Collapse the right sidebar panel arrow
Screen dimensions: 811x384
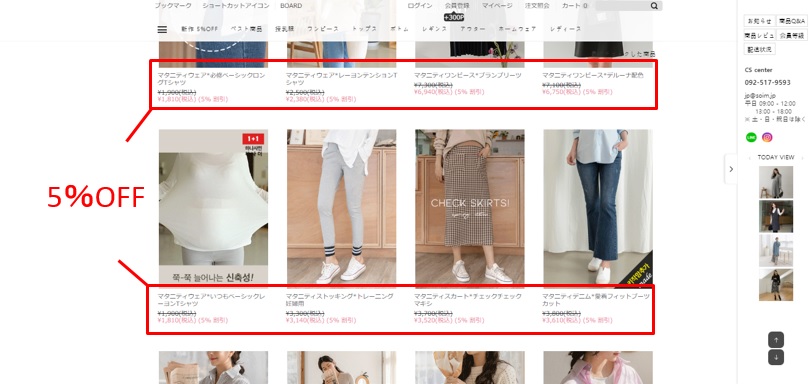click(x=731, y=169)
